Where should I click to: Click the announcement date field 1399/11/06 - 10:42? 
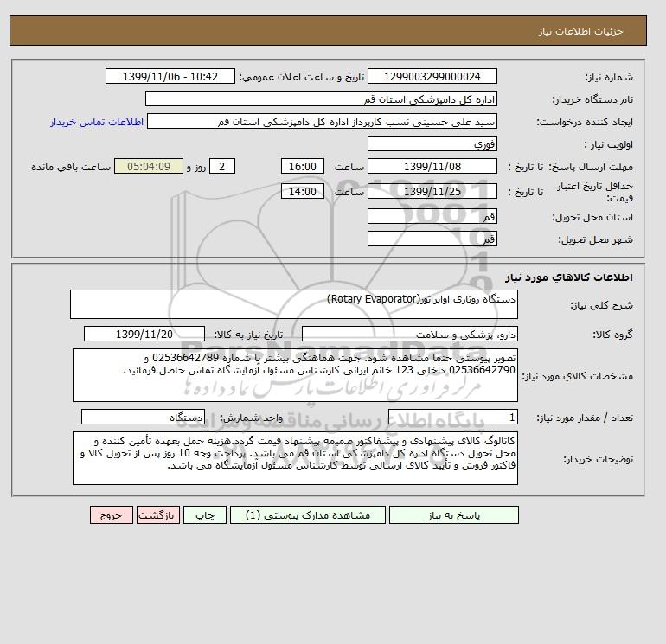[x=170, y=77]
